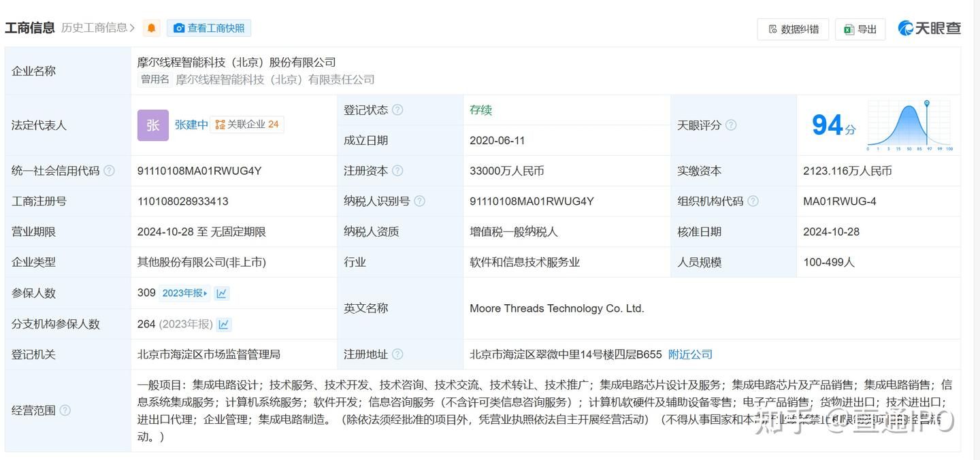Expand the 历史工商信息 chevron
980x460 pixels.
tap(133, 28)
